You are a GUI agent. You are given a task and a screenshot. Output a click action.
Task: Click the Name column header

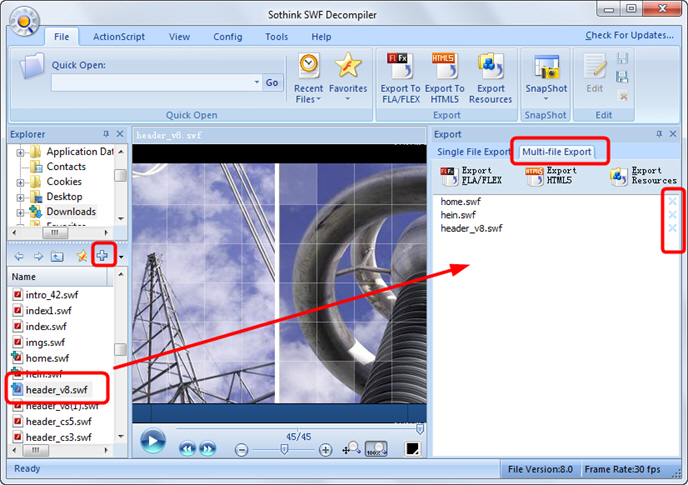coord(57,277)
